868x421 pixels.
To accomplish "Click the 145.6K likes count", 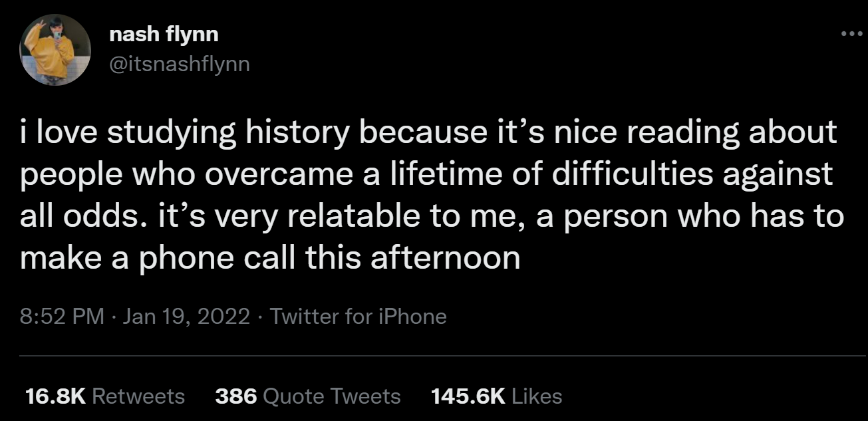I will point(468,396).
